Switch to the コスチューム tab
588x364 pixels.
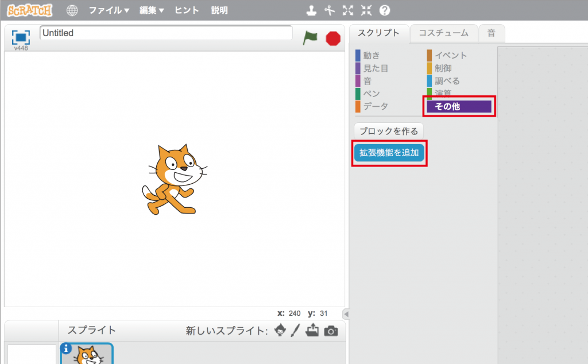(444, 33)
